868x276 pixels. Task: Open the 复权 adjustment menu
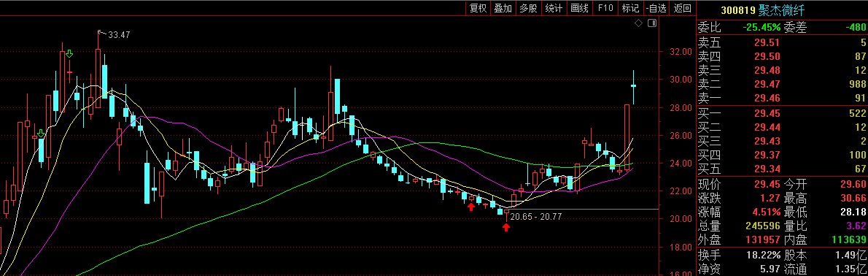click(478, 8)
